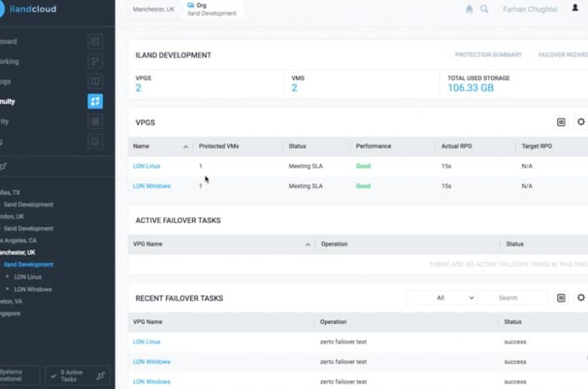Click success status in LON Linux task row
This screenshot has width=588, height=389.
click(515, 342)
